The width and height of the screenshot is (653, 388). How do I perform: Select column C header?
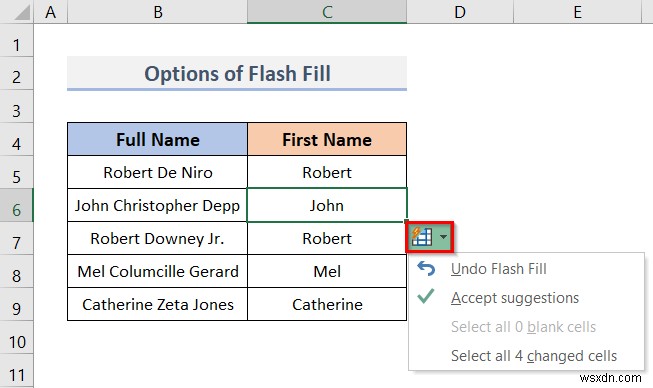coord(327,12)
